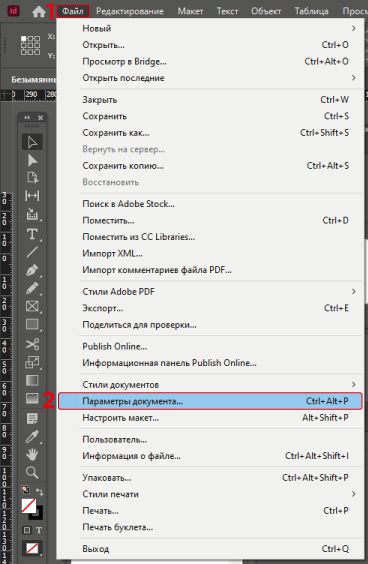Viewport: 368px width, 564px height.
Task: Select the Pencil tool
Action: click(x=32, y=288)
